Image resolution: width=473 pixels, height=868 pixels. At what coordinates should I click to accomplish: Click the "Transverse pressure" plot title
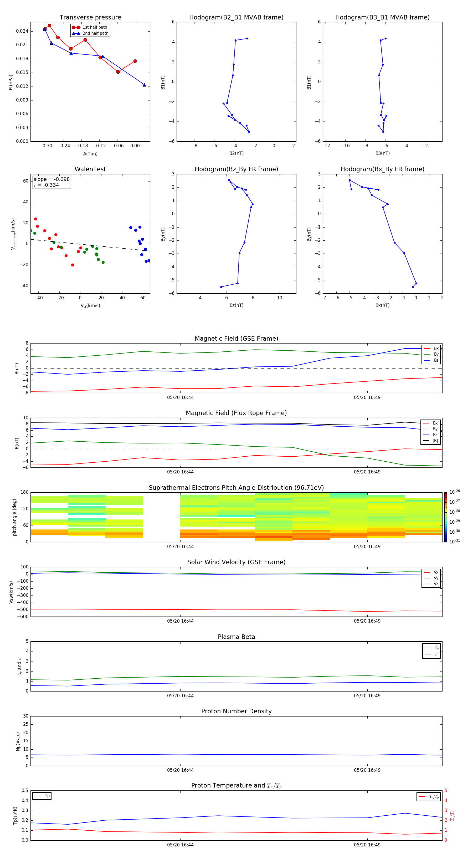(90, 18)
